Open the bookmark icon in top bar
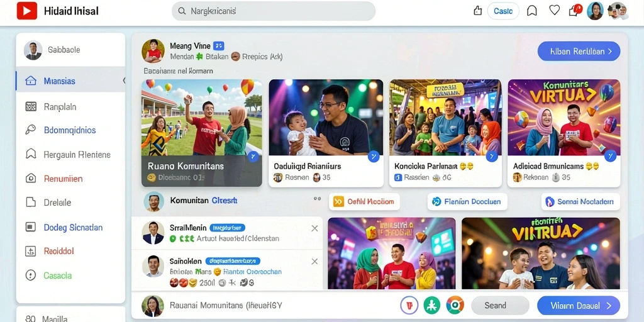The height and width of the screenshot is (322, 644). coord(532,11)
